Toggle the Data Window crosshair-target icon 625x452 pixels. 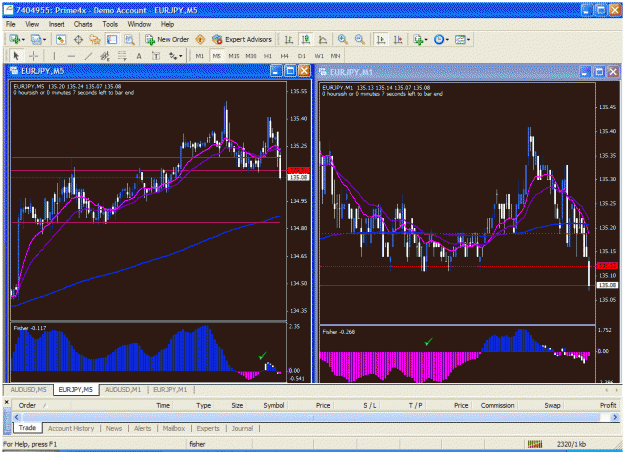coord(78,39)
